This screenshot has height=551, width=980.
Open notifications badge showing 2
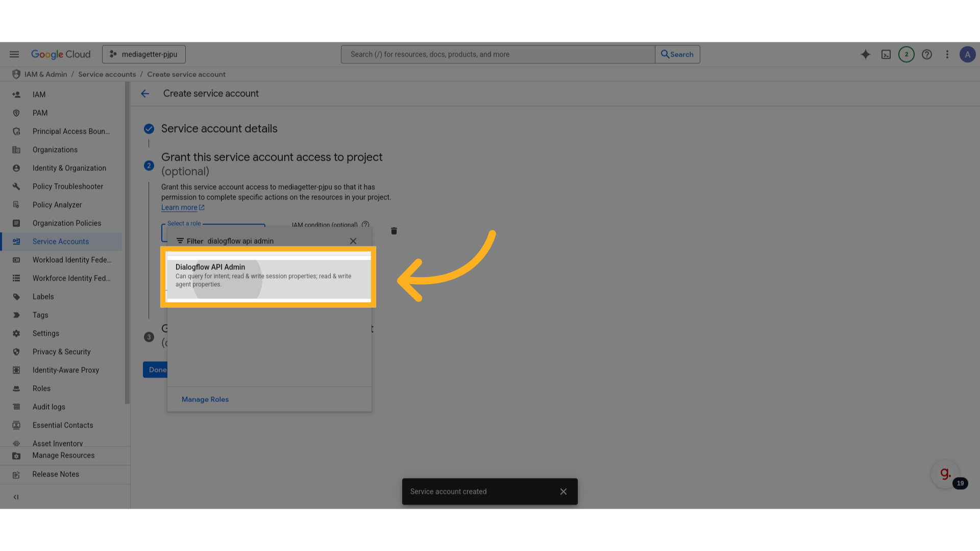point(906,54)
